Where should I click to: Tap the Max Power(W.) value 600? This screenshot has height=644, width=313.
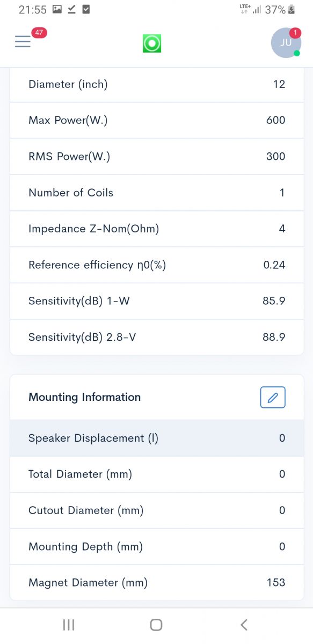point(275,120)
